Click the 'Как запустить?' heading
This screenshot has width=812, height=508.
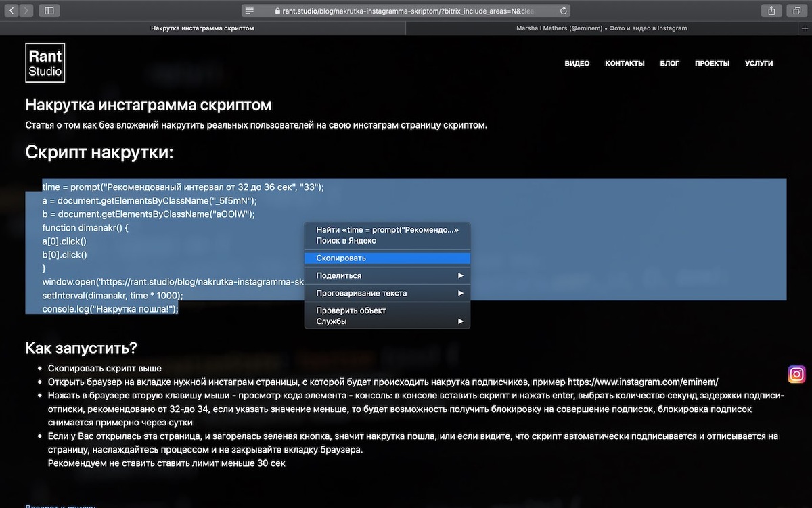pos(81,348)
